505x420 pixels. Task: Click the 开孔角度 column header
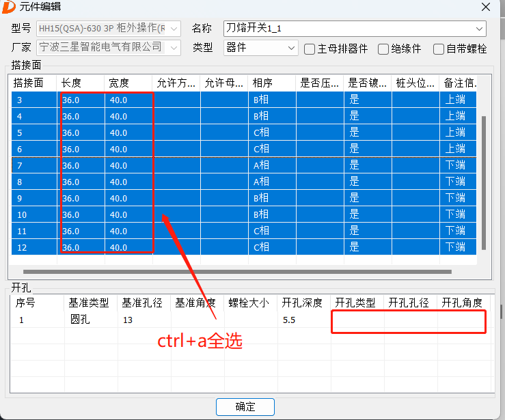coord(463,303)
